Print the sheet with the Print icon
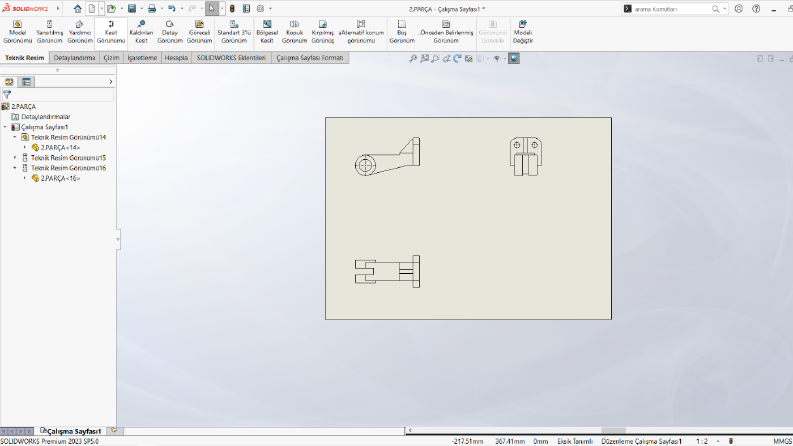The image size is (793, 446). 152,9
